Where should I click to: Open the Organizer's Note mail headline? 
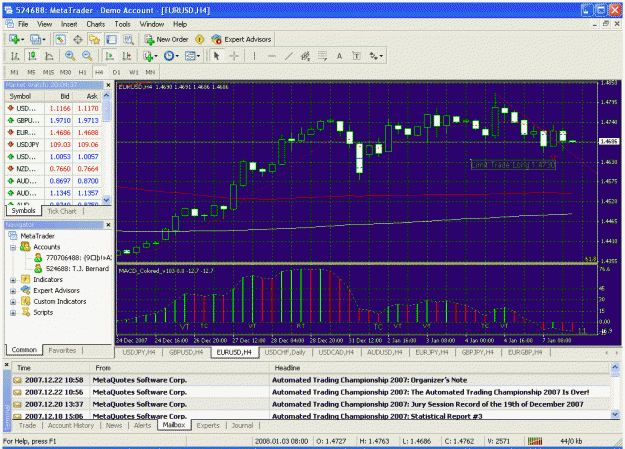369,380
